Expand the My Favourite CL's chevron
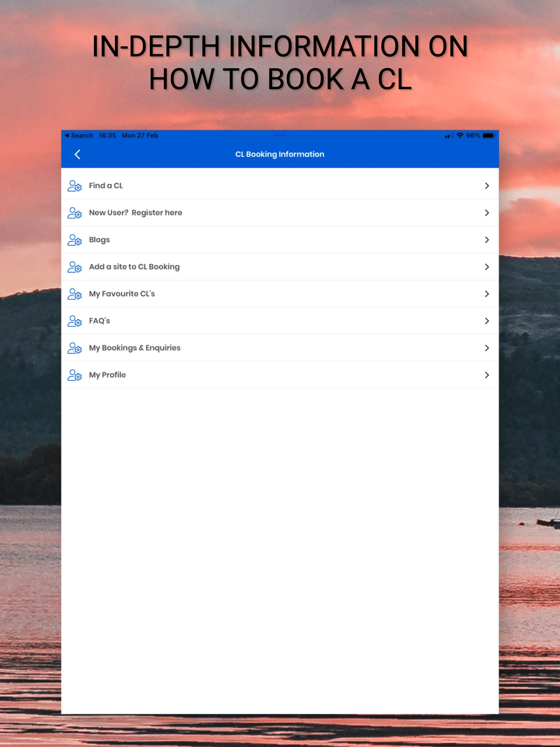 pyautogui.click(x=487, y=294)
